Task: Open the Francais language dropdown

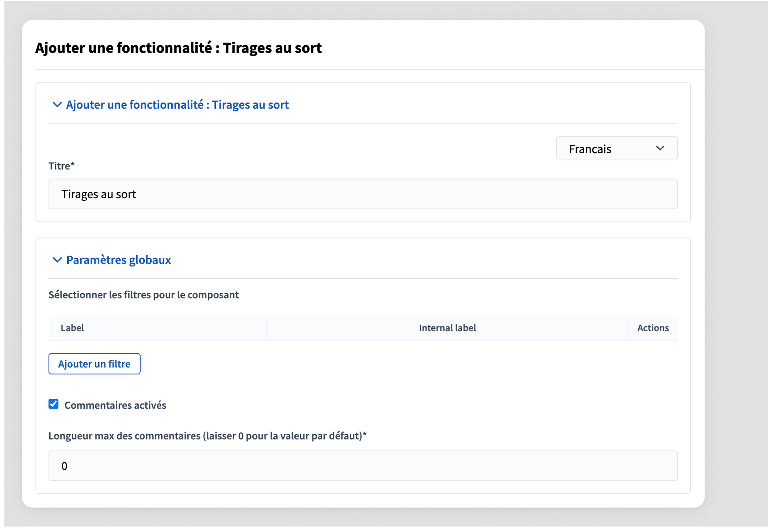Action: pos(616,148)
